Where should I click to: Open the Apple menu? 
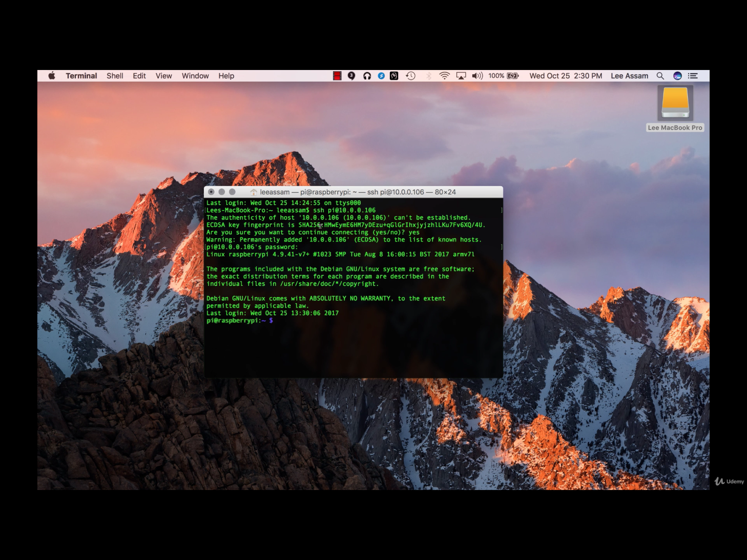click(52, 76)
